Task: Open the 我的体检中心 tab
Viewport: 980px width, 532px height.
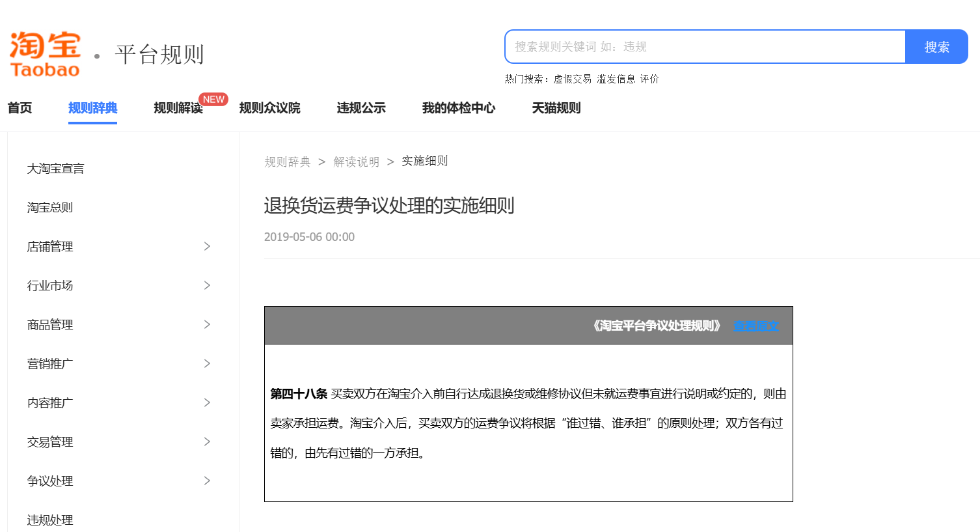Action: click(459, 108)
